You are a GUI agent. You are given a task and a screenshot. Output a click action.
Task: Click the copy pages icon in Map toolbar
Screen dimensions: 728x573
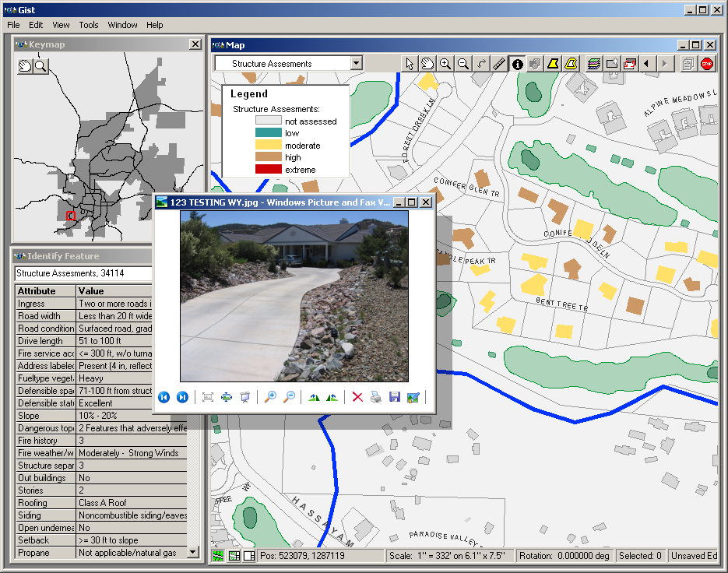[688, 64]
